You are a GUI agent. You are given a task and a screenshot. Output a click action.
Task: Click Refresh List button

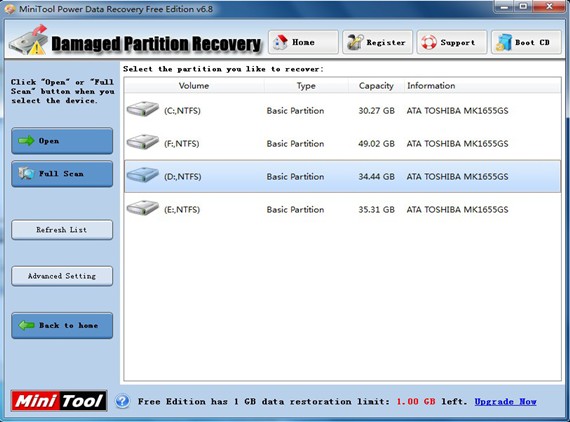click(62, 230)
